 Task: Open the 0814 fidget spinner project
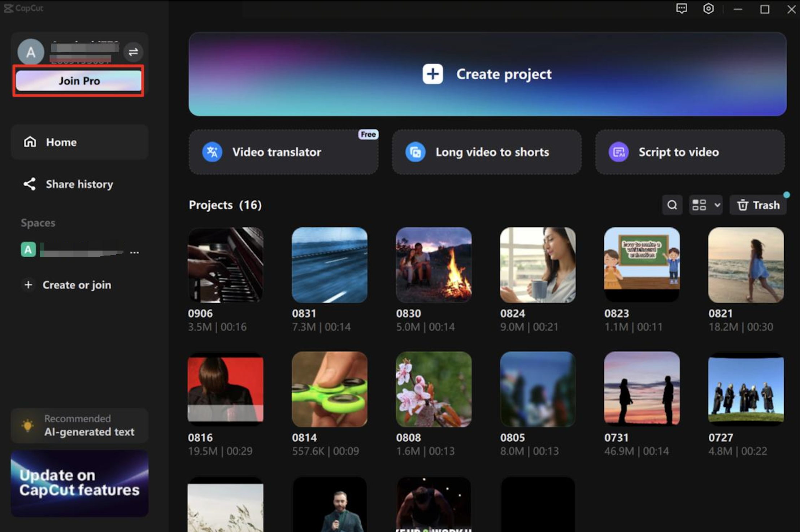coord(329,389)
